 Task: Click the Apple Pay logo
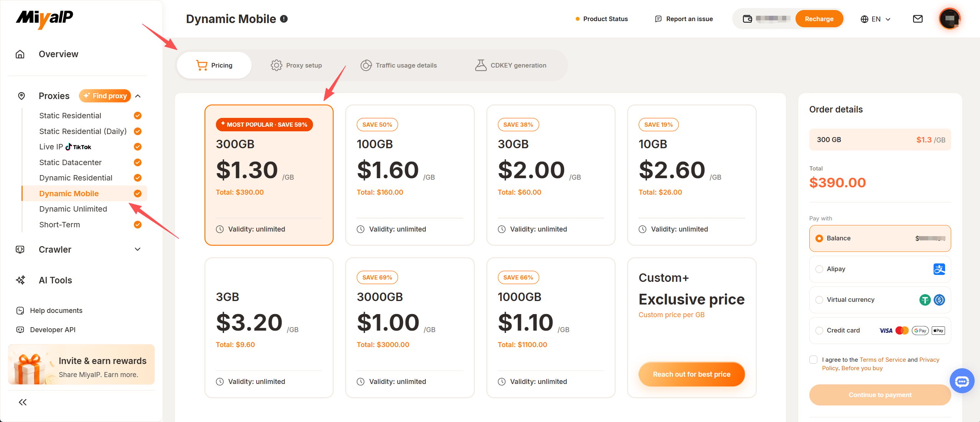939,331
